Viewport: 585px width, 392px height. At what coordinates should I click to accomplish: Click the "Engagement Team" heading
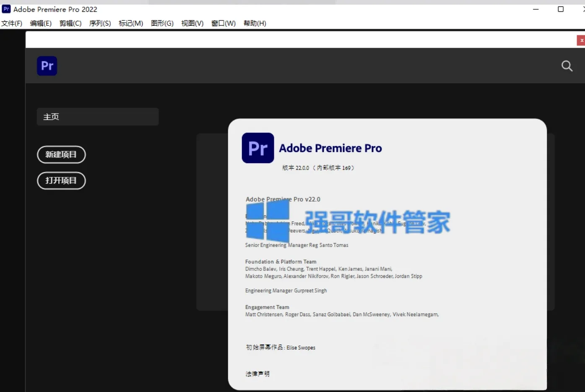pos(267,307)
